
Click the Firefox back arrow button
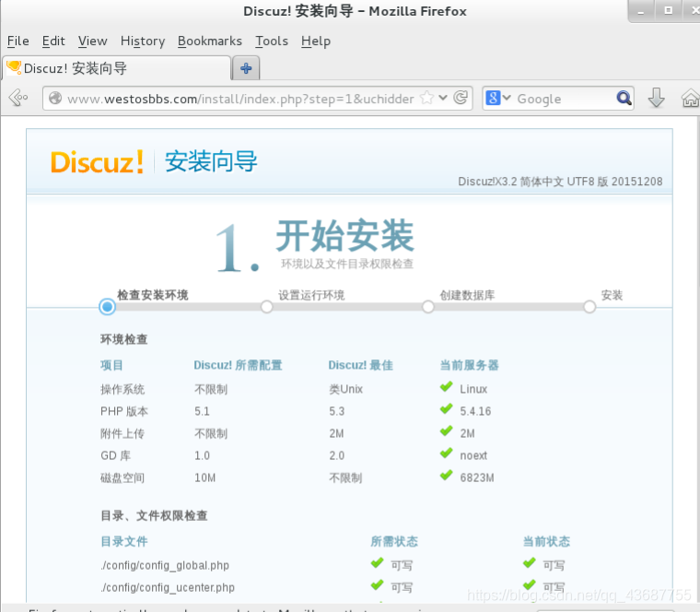click(x=17, y=98)
